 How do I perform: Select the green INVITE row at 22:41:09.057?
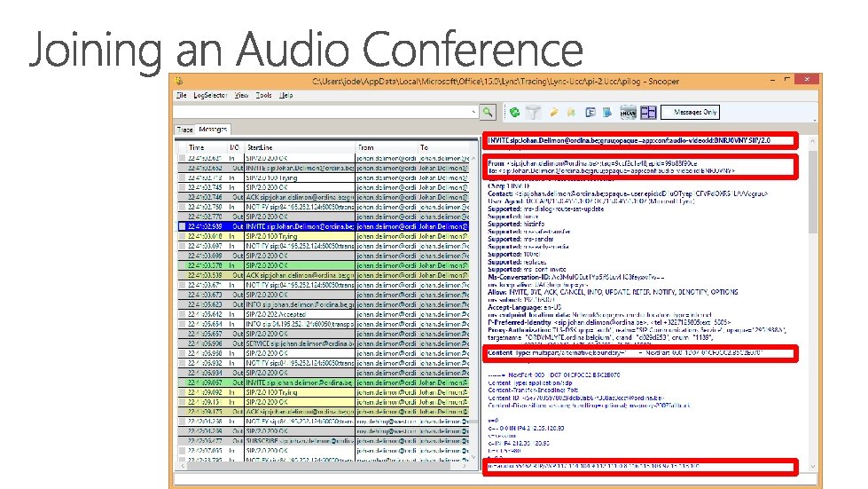[323, 383]
